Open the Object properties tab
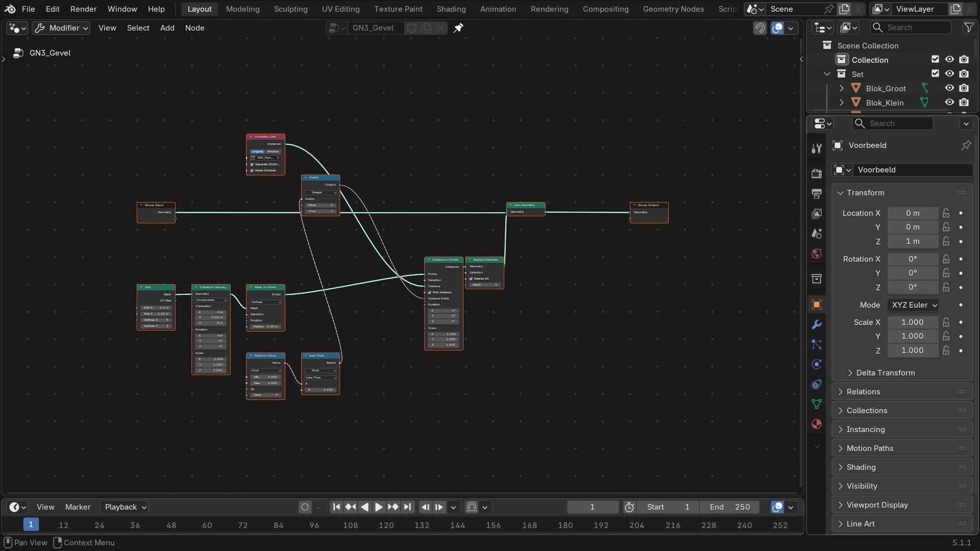This screenshot has height=551, width=980. tap(817, 305)
